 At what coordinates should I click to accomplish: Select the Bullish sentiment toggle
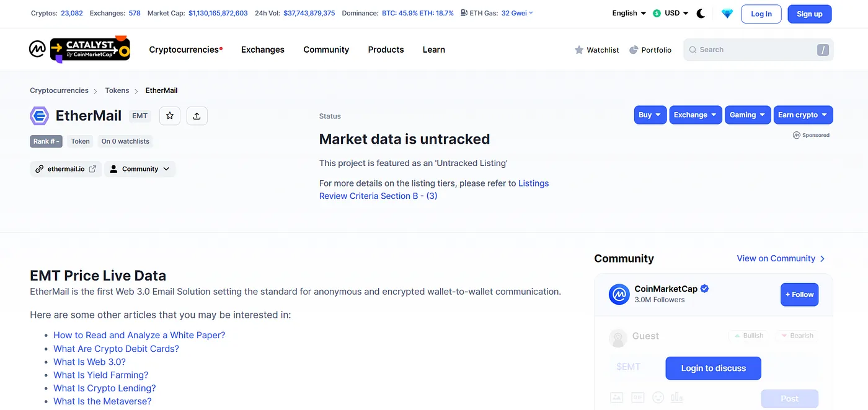[749, 336]
